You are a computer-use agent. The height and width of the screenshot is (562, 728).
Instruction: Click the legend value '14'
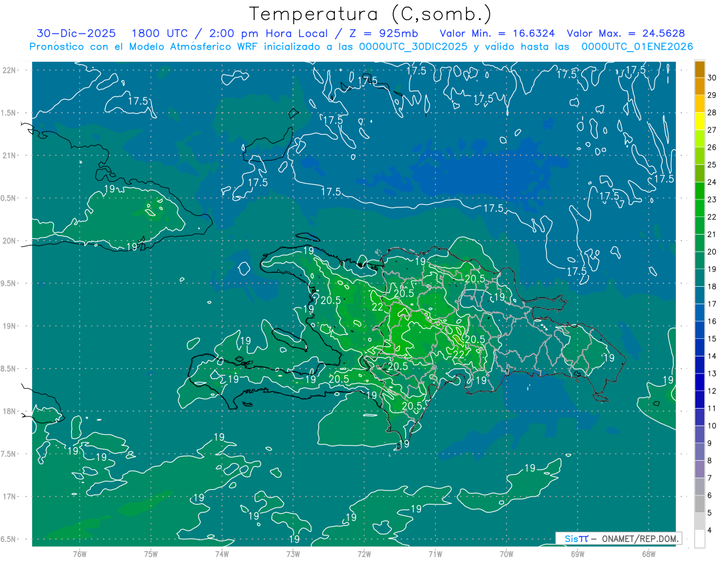(713, 356)
